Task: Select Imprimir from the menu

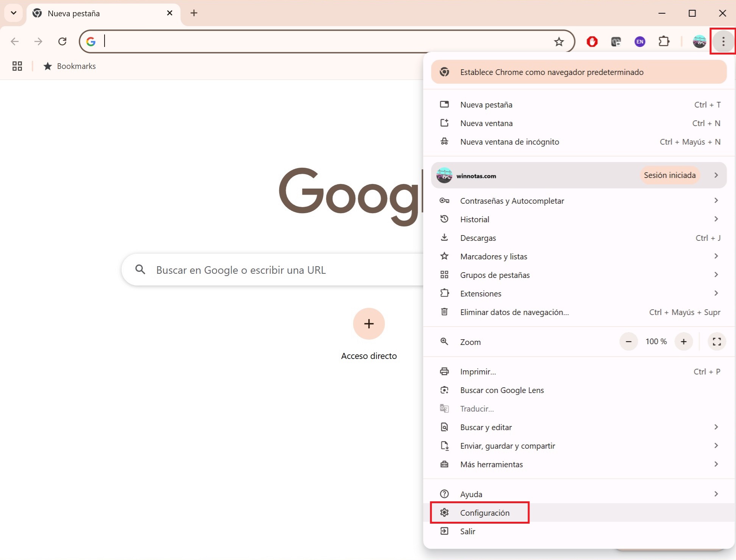Action: (579, 371)
